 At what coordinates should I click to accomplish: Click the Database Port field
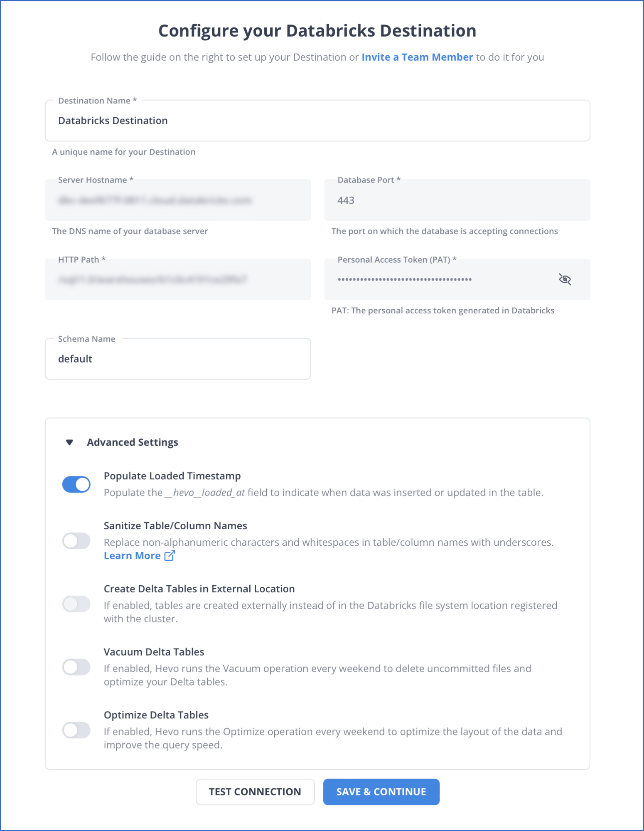[x=457, y=200]
